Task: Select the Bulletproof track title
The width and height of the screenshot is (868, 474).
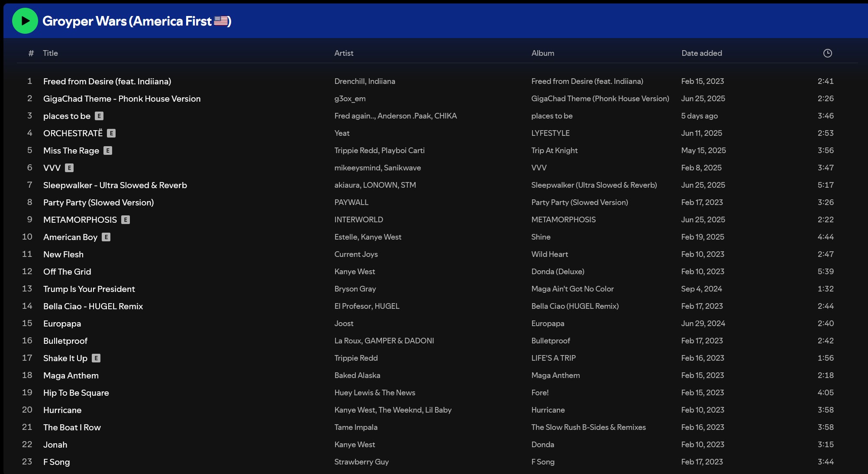Action: coord(65,341)
